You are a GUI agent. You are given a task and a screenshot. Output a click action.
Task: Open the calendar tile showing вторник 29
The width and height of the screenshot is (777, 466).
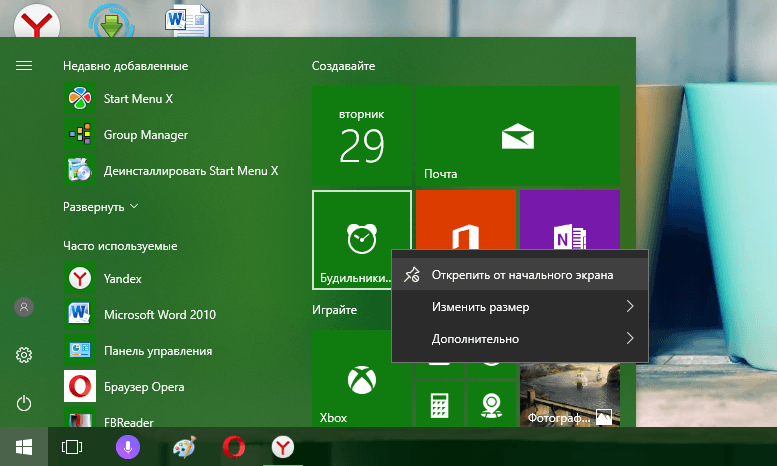(361, 135)
